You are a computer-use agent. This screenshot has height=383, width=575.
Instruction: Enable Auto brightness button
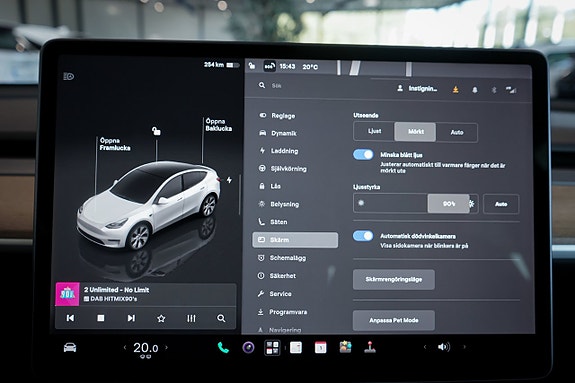[501, 204]
